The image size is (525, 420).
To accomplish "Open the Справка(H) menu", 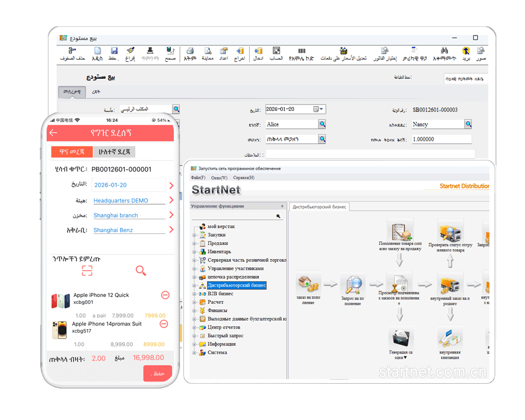I will click(243, 177).
